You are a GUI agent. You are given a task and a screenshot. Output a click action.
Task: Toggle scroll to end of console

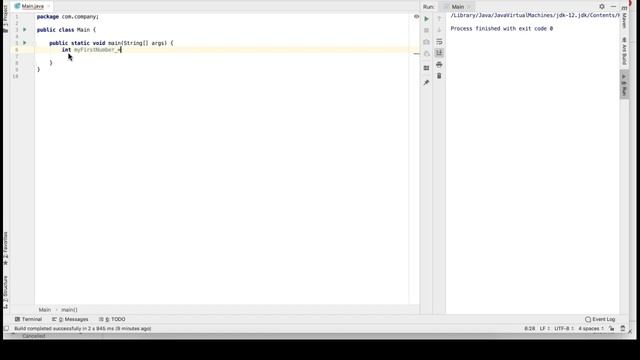(x=439, y=53)
